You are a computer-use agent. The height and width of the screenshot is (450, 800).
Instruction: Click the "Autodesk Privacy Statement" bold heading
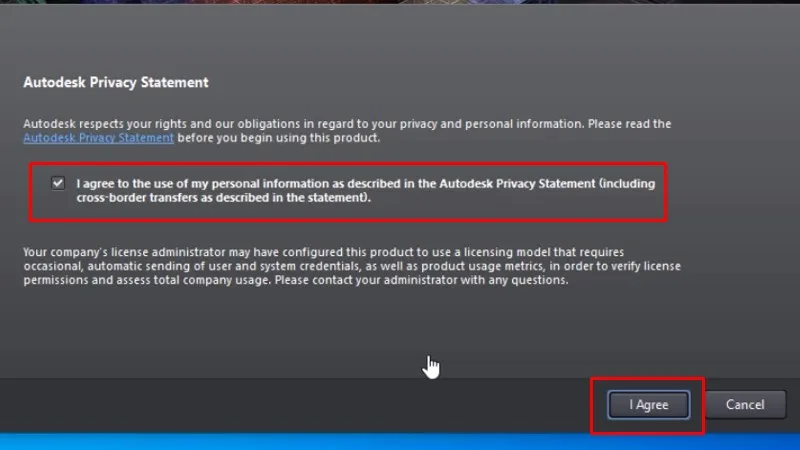point(116,82)
